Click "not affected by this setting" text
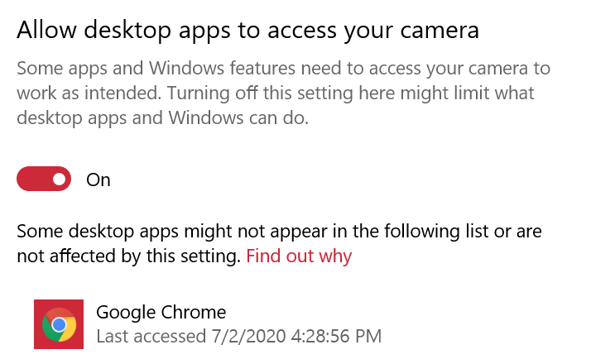 click(128, 256)
